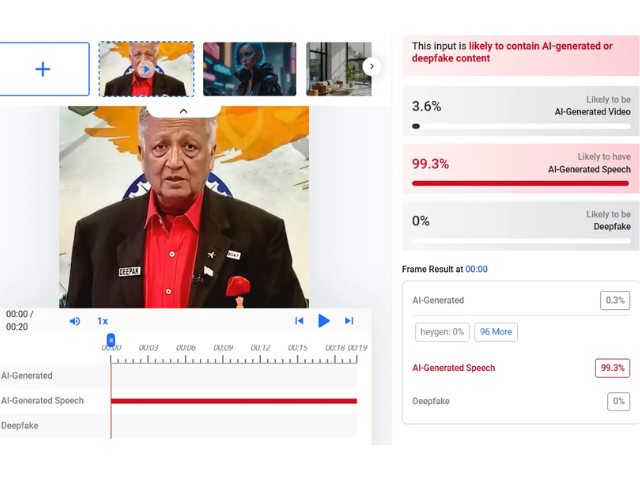Select the interior room thumbnail

pos(339,69)
